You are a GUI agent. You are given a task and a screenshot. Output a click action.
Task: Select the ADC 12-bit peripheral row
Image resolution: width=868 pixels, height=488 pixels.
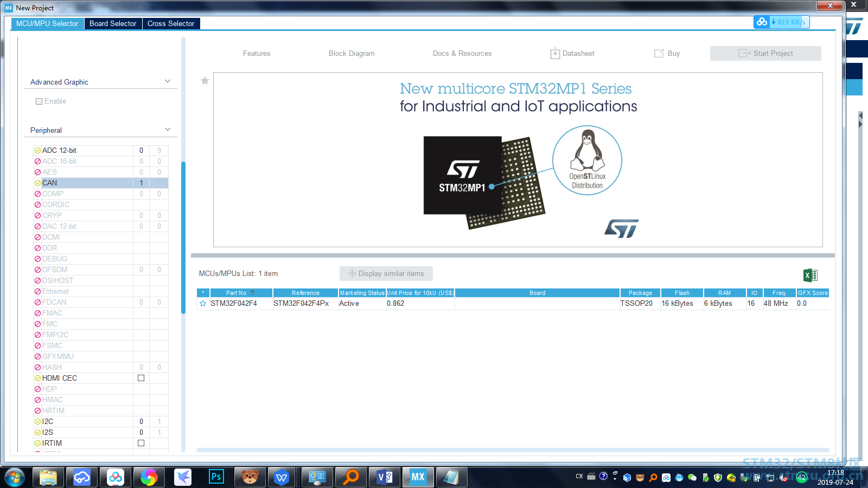[x=101, y=150]
